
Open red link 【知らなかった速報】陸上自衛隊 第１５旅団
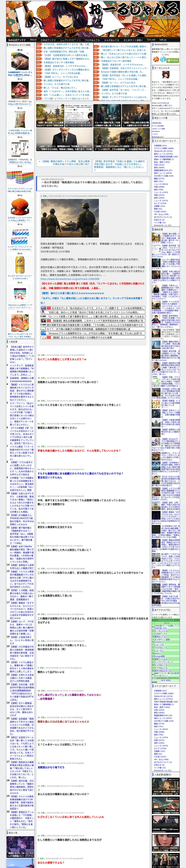click(x=93, y=285)
